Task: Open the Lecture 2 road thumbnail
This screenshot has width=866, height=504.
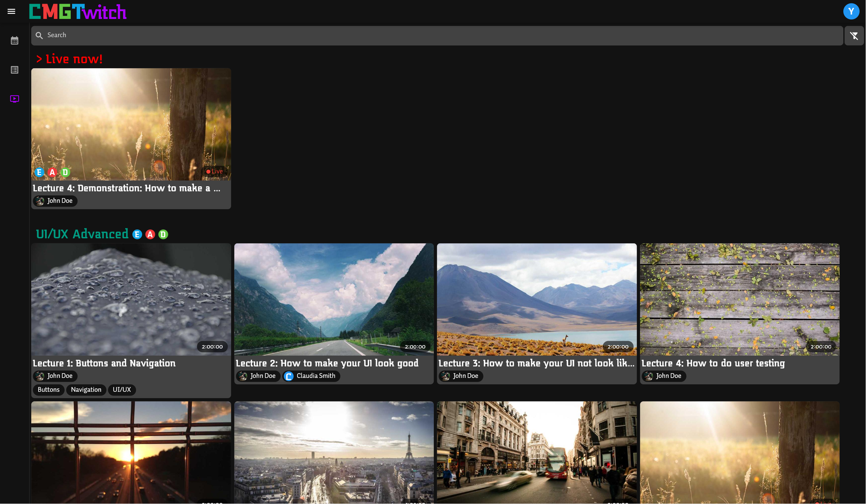Action: coord(334,299)
